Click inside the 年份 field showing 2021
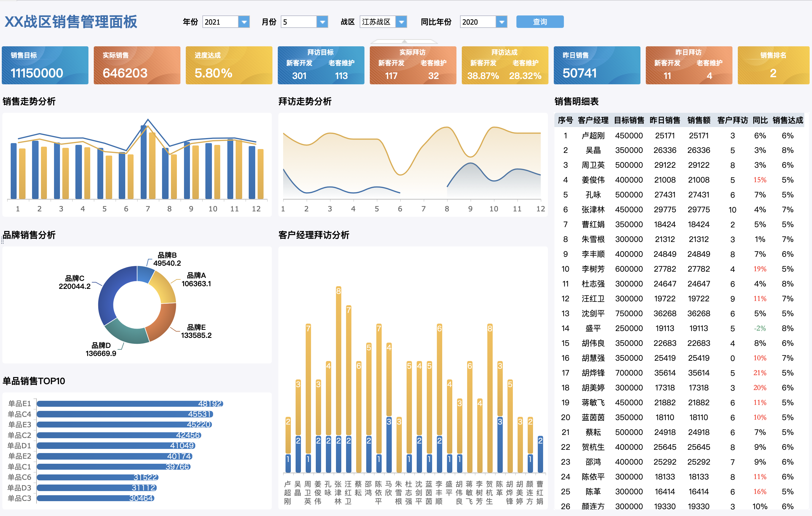This screenshot has height=516, width=812. click(220, 22)
